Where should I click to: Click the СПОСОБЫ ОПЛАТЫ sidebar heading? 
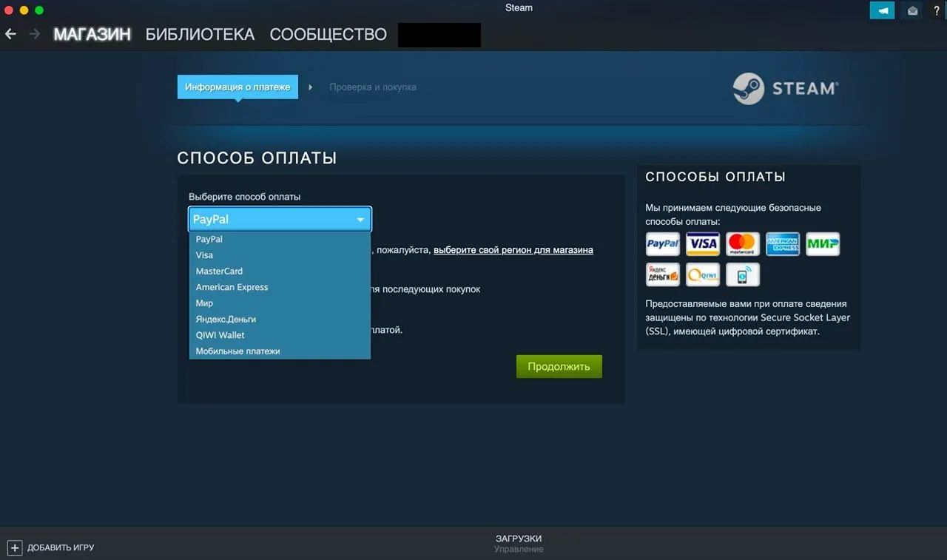tap(715, 177)
